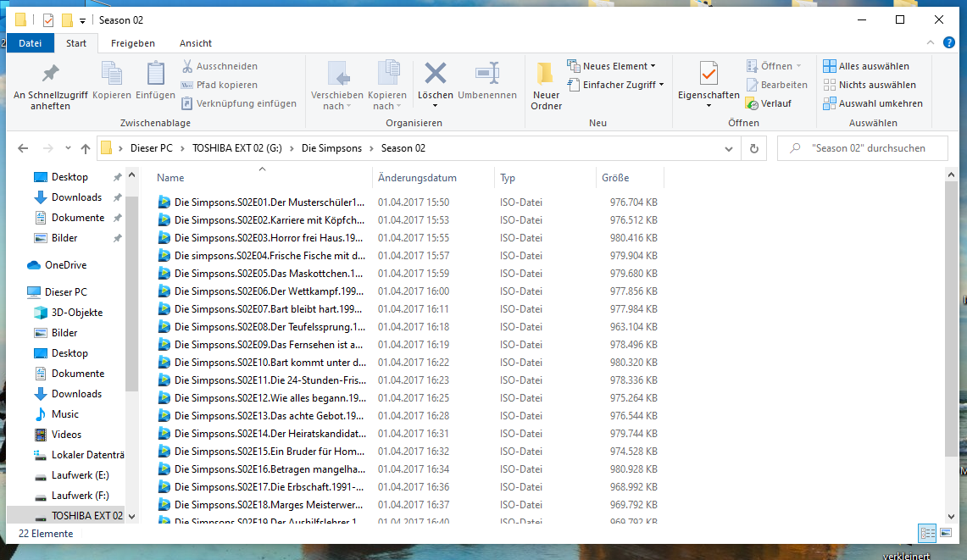Click the Löschen red X icon
The width and height of the screenshot is (967, 560).
(436, 74)
